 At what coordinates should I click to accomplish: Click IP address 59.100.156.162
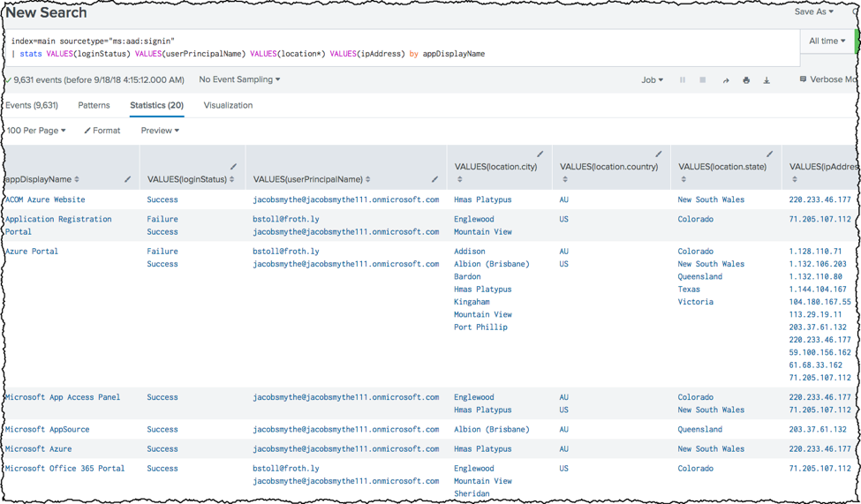819,352
